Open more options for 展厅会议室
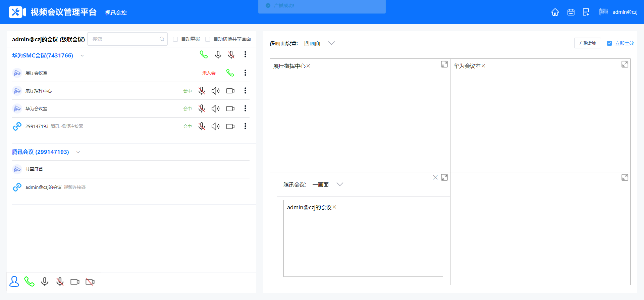Image resolution: width=644 pixels, height=300 pixels. click(x=245, y=73)
